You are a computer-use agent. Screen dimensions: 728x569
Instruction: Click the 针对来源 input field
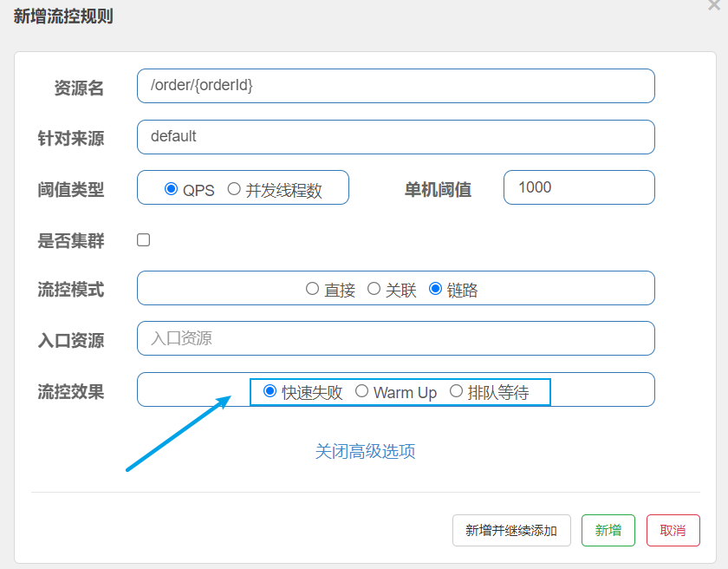(x=395, y=137)
